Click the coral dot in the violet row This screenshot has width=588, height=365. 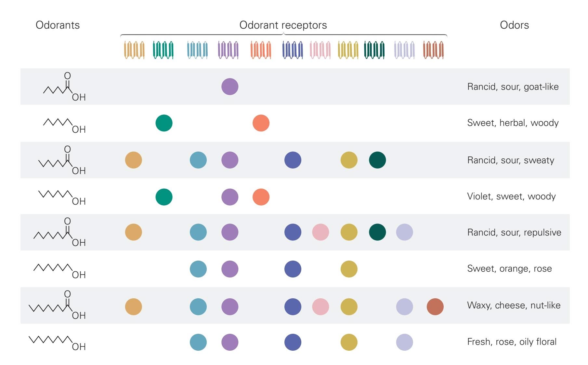(x=261, y=197)
